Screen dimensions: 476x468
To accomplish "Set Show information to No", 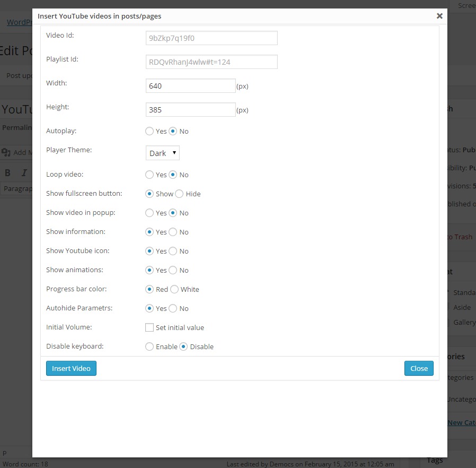I will (173, 232).
